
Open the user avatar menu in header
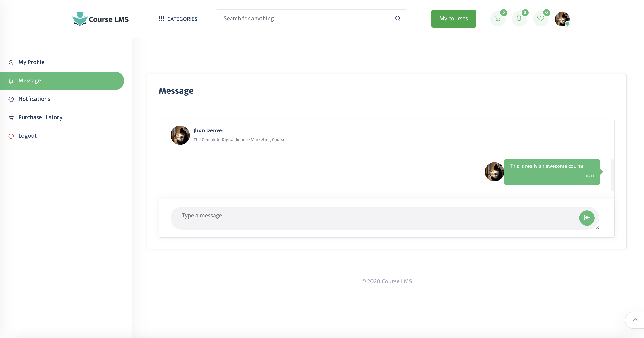click(562, 19)
